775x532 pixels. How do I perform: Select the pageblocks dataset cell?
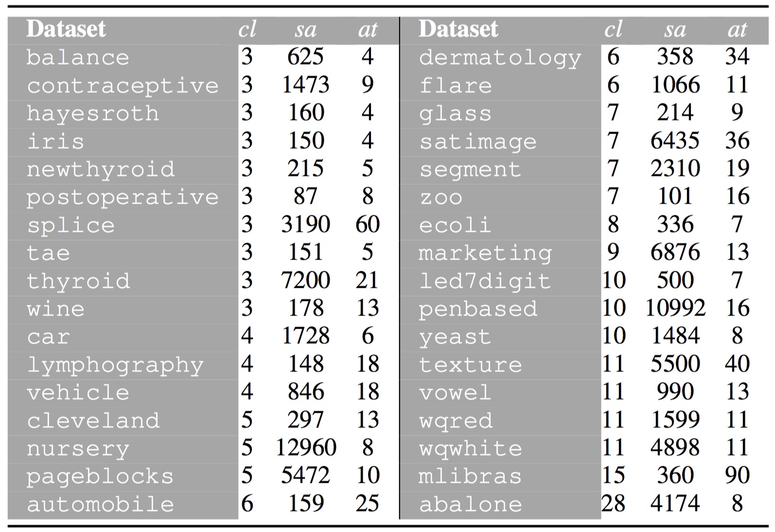(x=100, y=477)
